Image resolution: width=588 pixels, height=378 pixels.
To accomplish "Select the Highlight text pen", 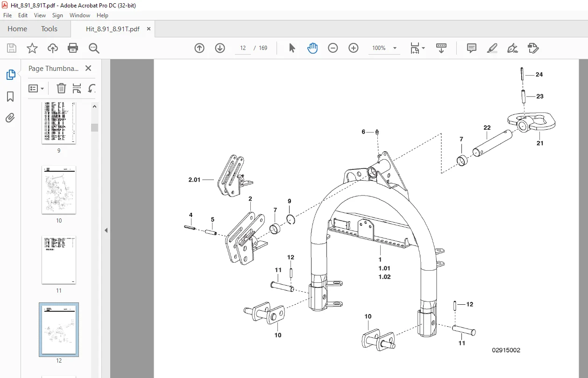I will (492, 48).
